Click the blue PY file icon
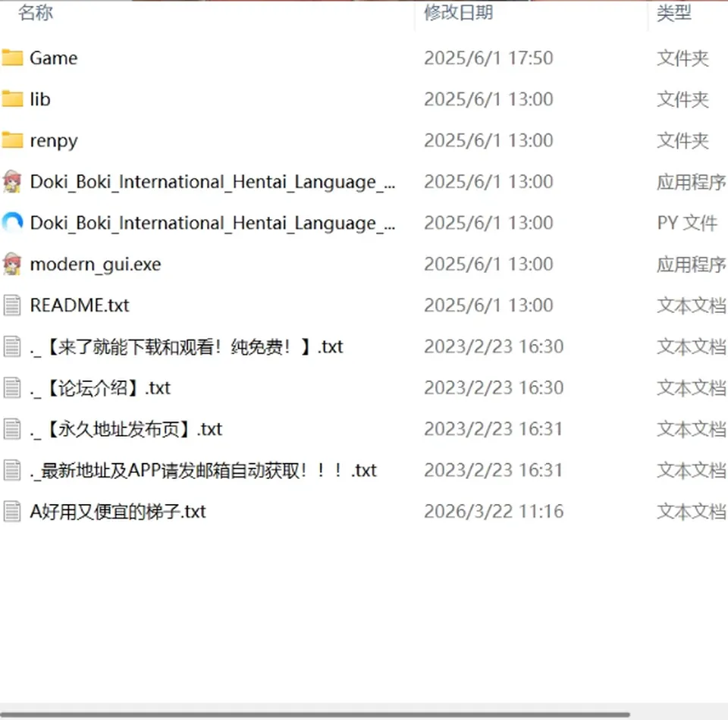Screen dimensions: 728x720 12,223
